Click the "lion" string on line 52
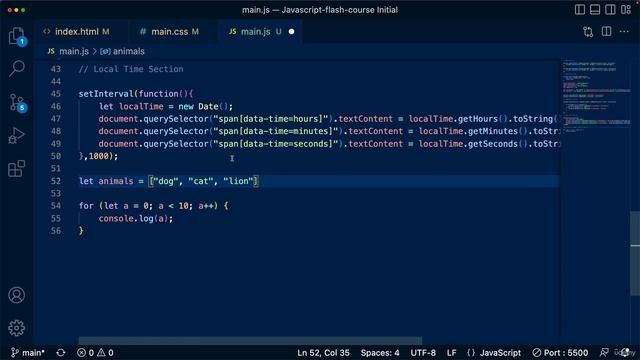Viewport: 640px width, 360px height. 238,181
